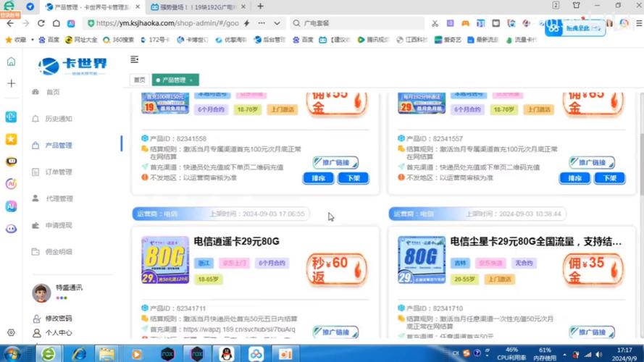Click 推广链接 for product 82341558
The image size is (644, 362).
(335, 162)
